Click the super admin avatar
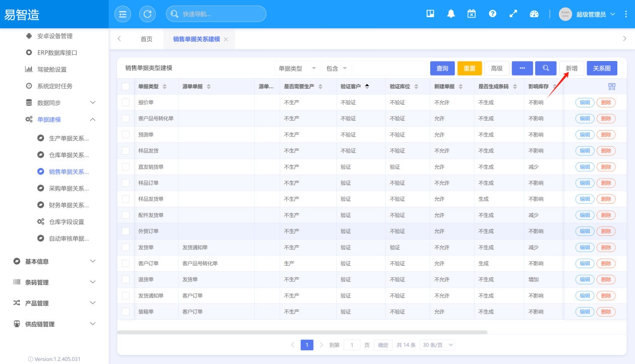Screen dimensions: 635x364 pos(565,14)
